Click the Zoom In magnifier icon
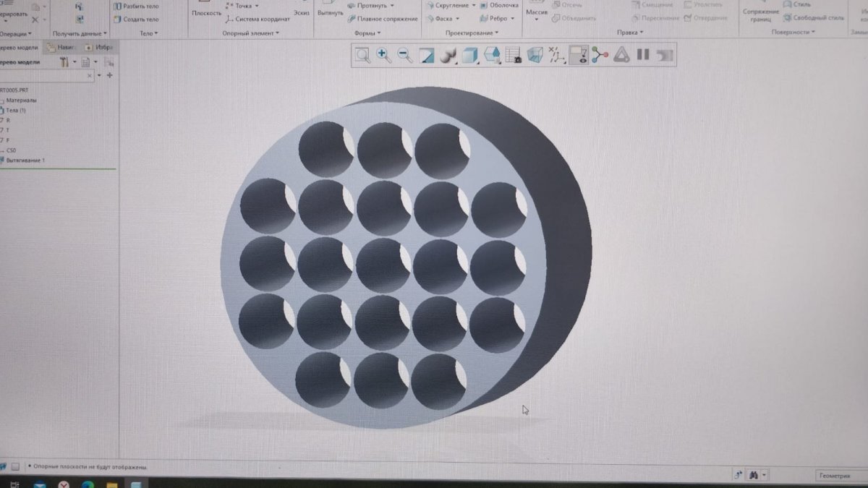This screenshot has height=488, width=868. [383, 55]
